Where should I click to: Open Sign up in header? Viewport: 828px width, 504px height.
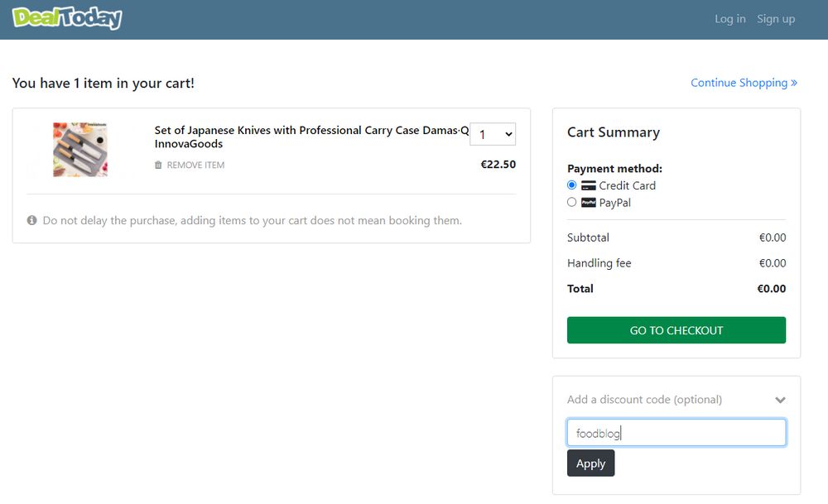[x=775, y=19]
